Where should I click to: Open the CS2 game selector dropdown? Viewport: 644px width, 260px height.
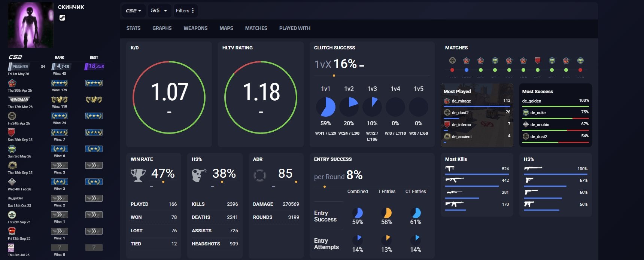click(x=133, y=11)
